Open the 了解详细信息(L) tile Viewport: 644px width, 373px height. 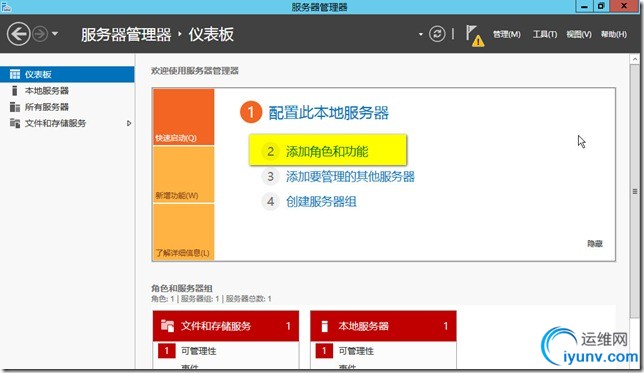click(184, 232)
